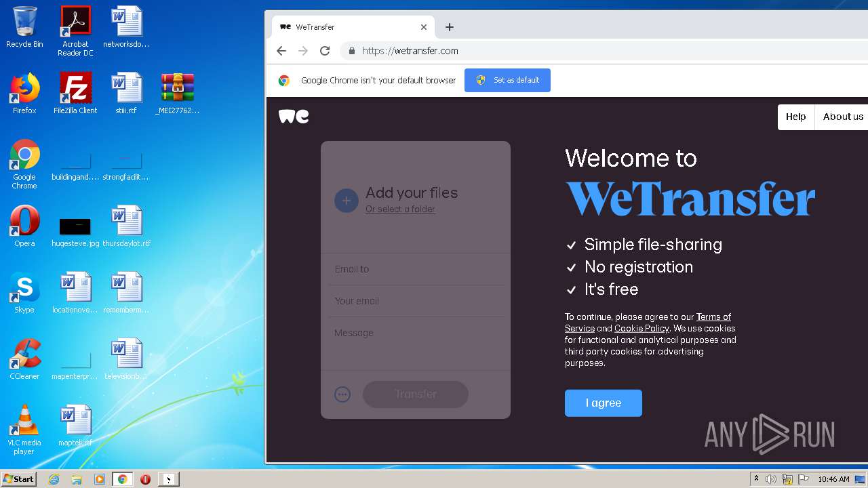Click the greyed Transfer button
The width and height of the screenshot is (868, 488).
point(416,394)
